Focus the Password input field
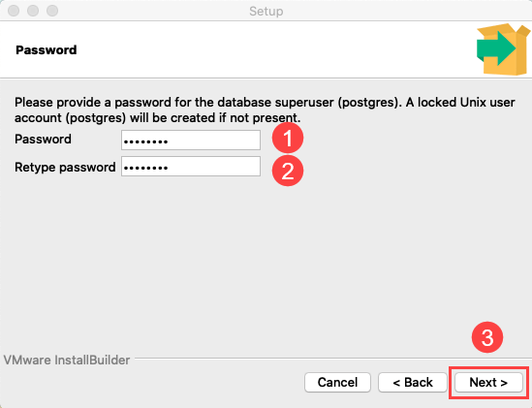532x408 pixels. click(x=191, y=140)
